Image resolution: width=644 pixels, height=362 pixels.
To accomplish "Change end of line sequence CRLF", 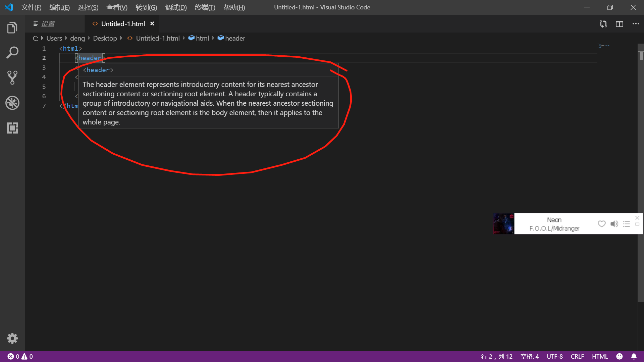I will coord(577,356).
